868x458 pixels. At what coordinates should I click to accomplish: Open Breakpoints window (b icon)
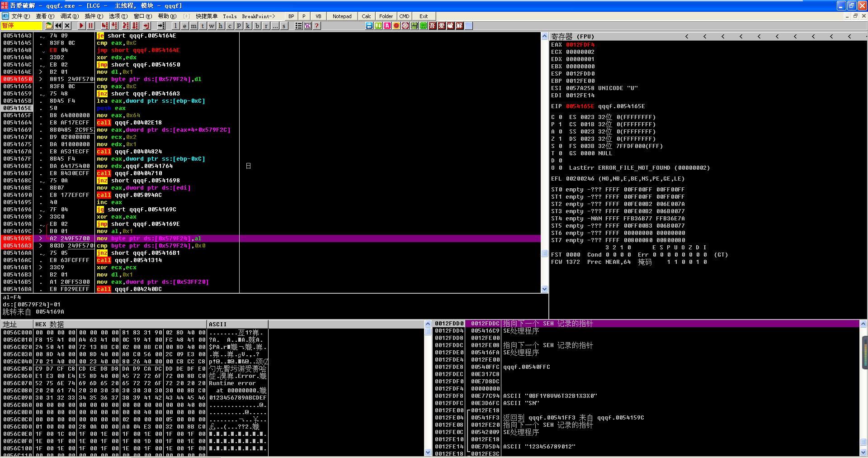point(257,26)
